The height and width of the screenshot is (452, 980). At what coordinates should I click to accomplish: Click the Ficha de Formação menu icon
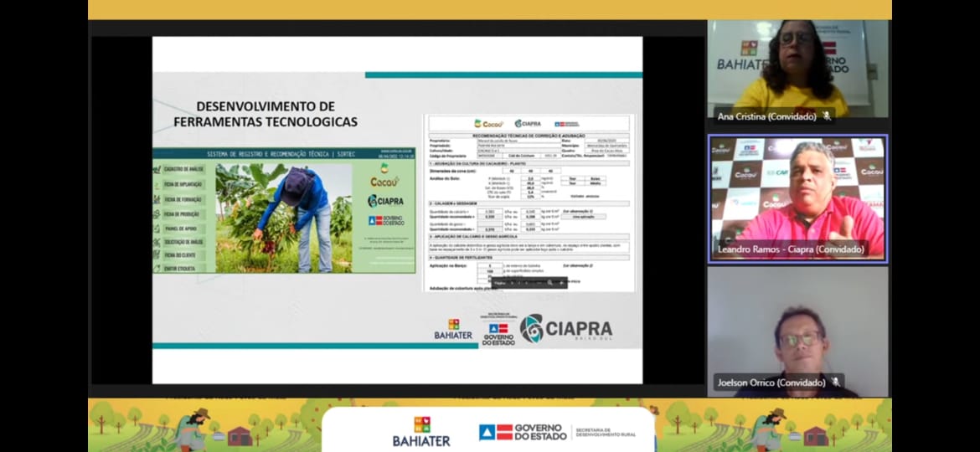click(157, 199)
